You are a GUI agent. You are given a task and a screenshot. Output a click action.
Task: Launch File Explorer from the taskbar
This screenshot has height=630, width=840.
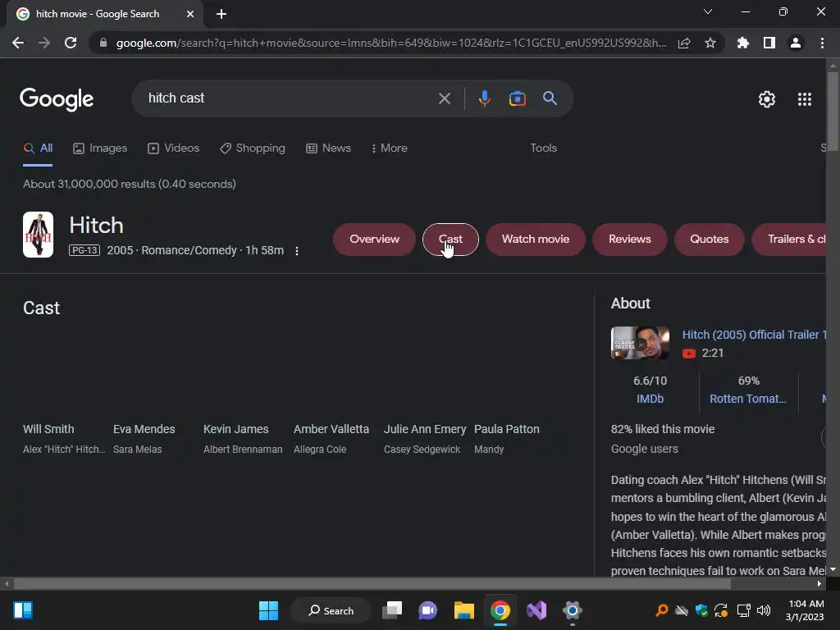click(464, 610)
